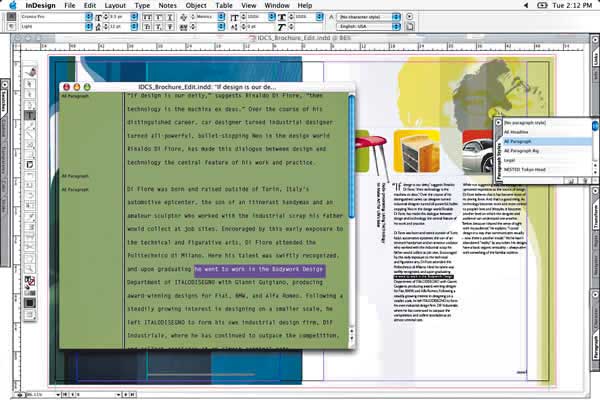This screenshot has height=400, width=600.
Task: Open the Control palette flyout menu button
Action: 409,16
